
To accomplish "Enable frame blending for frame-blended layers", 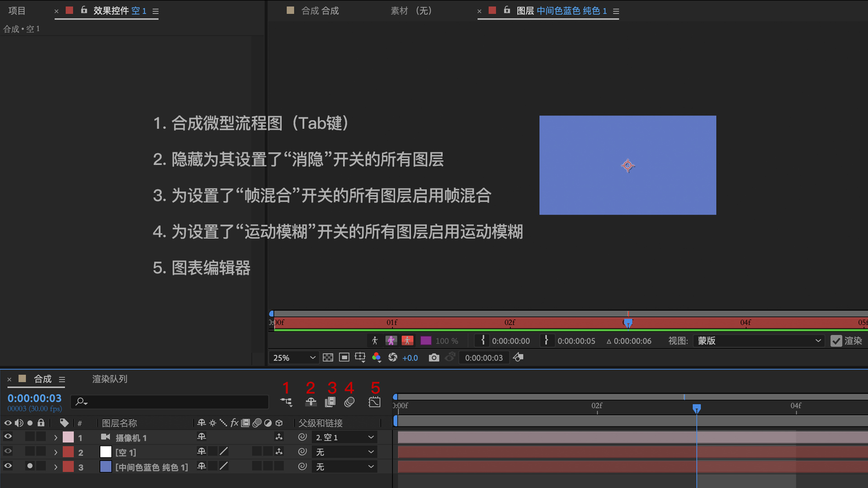I will [x=330, y=402].
